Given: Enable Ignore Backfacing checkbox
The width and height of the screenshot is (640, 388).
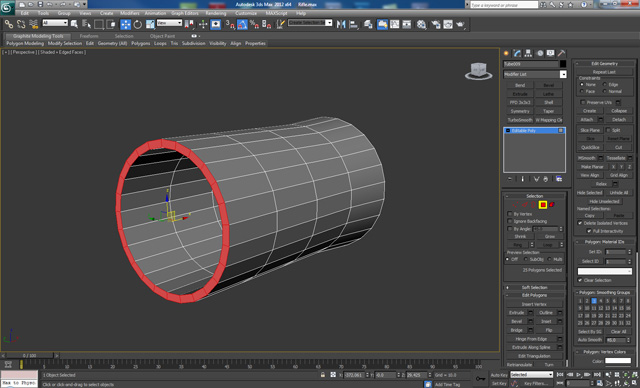Looking at the screenshot, I should pyautogui.click(x=510, y=221).
